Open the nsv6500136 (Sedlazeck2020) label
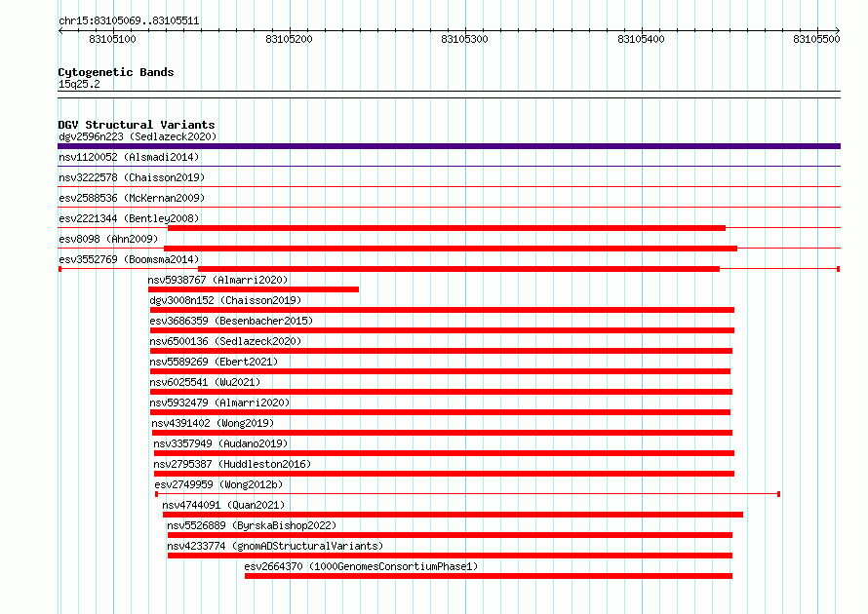Viewport: 868px width, 614px height. (225, 341)
